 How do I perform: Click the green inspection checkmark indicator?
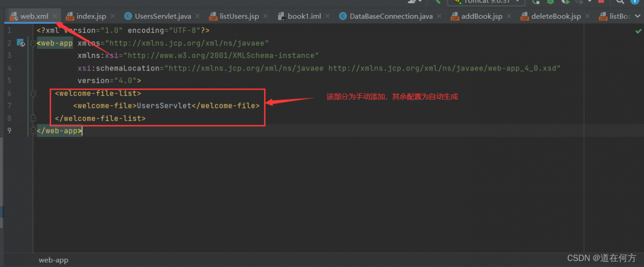(638, 31)
